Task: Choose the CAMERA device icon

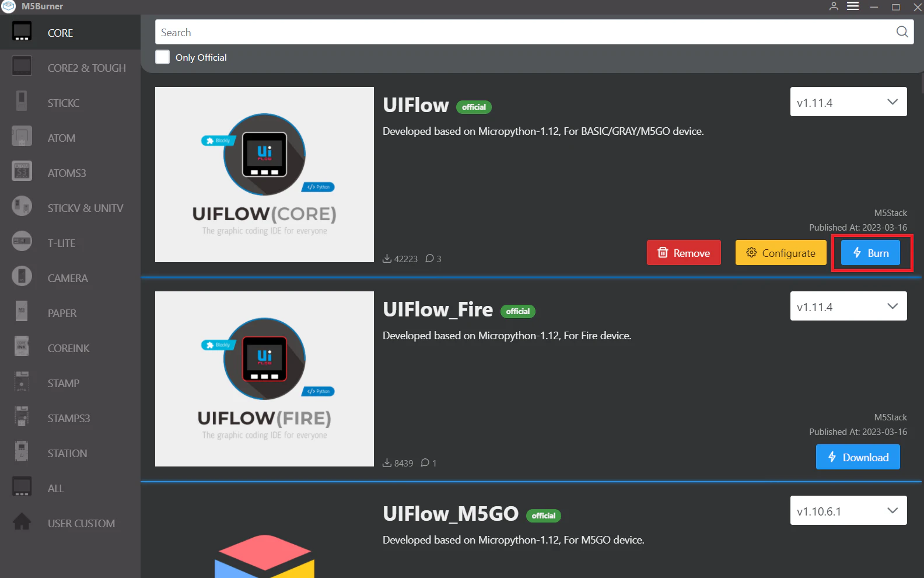Action: [22, 277]
